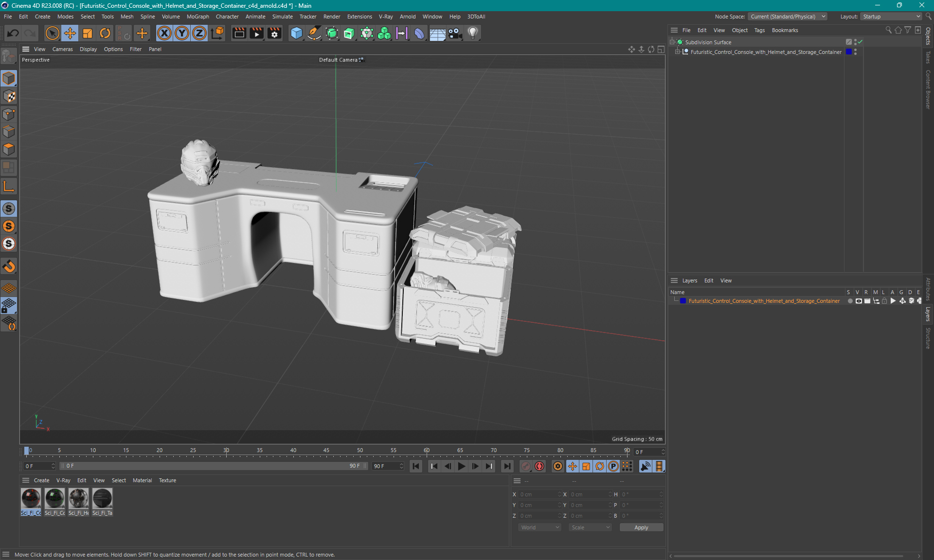This screenshot has width=934, height=560.
Task: Click Make Editable icon in left toolbar
Action: click(x=9, y=57)
